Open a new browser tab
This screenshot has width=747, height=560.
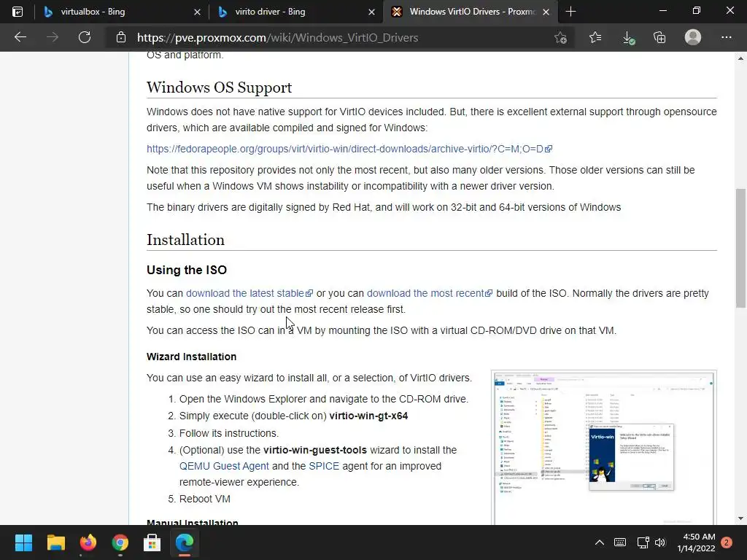point(570,12)
